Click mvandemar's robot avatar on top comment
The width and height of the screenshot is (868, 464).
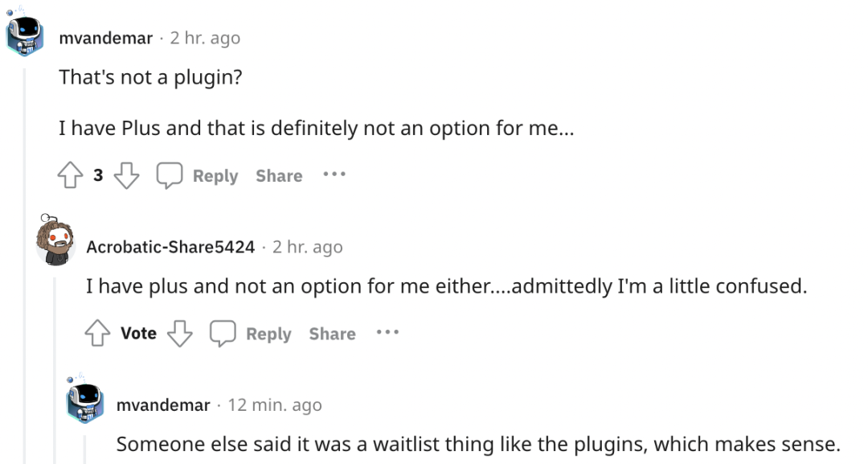click(x=25, y=36)
